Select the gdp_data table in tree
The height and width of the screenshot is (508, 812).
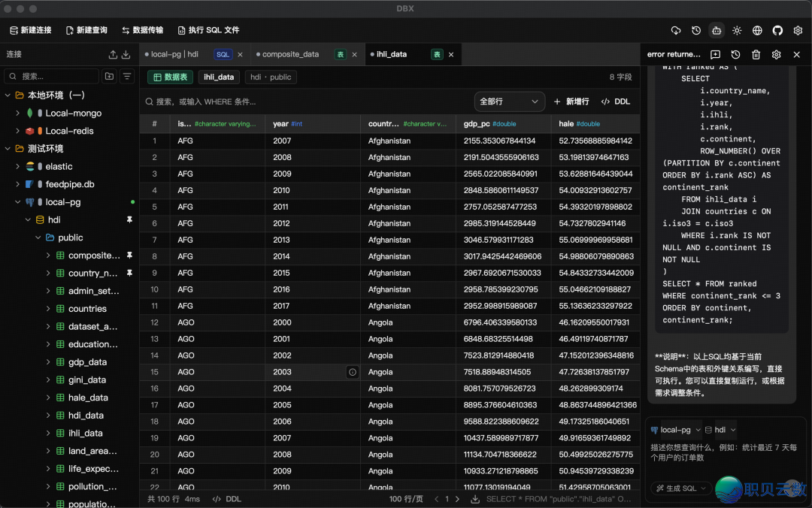[87, 362]
